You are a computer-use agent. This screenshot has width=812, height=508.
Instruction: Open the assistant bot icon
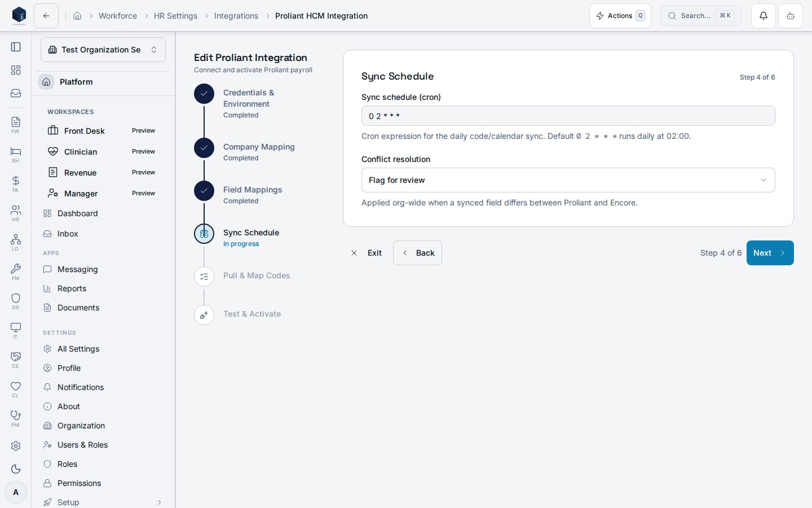791,16
